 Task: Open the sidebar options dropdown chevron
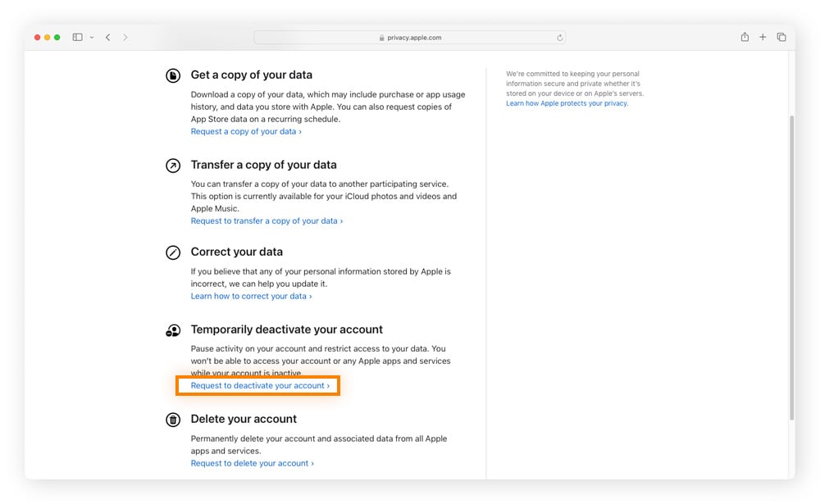click(x=91, y=38)
